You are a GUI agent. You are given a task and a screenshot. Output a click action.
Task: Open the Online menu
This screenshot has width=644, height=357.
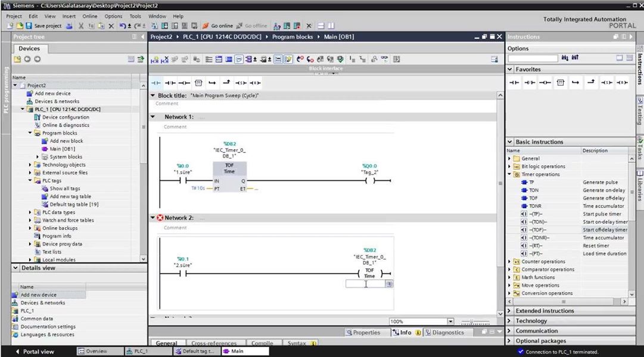click(90, 17)
